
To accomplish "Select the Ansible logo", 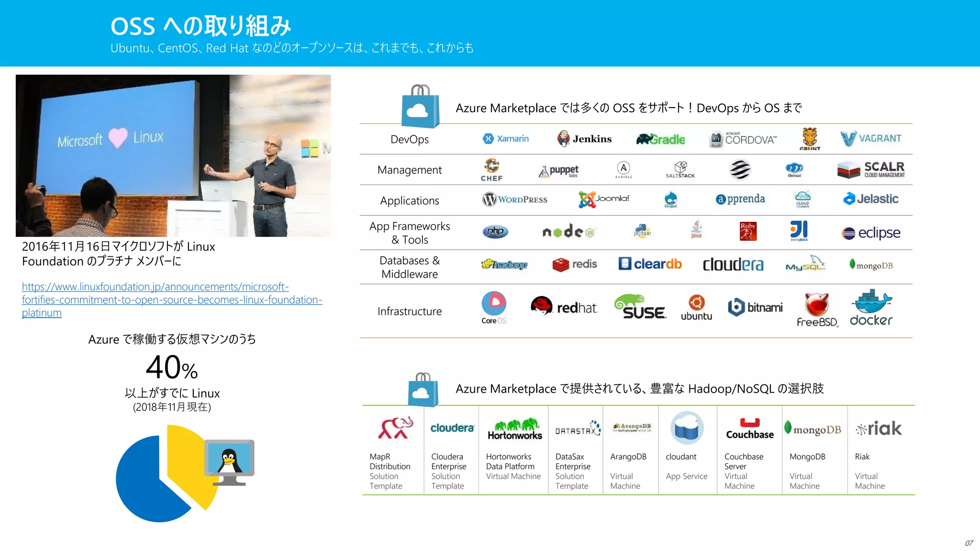I will pos(624,170).
